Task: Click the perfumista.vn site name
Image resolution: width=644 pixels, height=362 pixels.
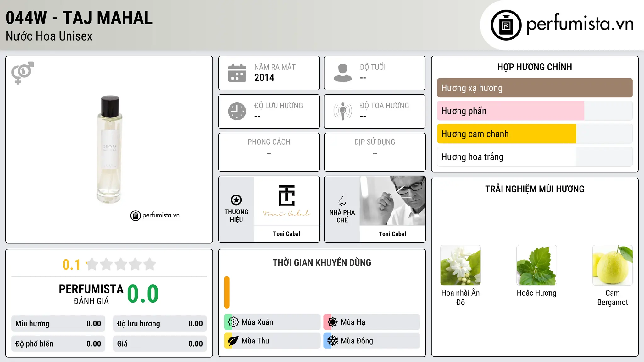Action: tap(580, 24)
